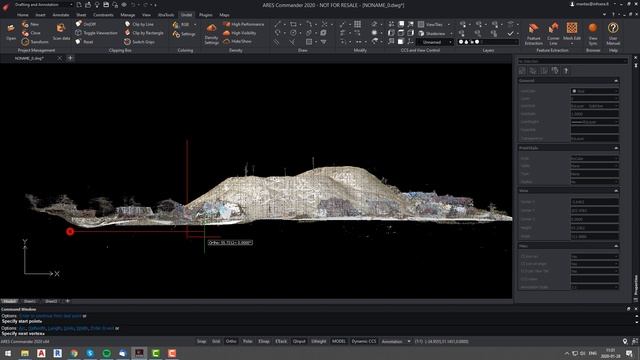Screen dimensions: 640x360
Task: Toggle Viewsection in Clipping Box
Action: [x=96, y=33]
